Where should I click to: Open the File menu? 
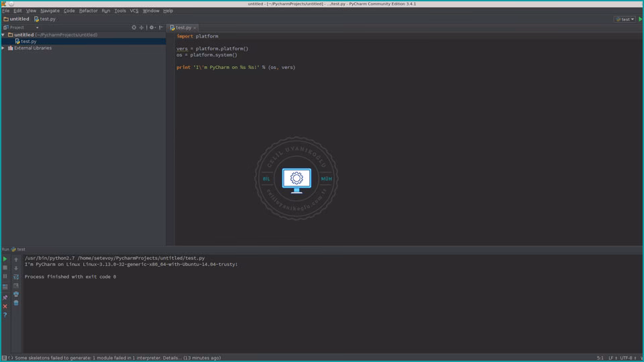click(6, 11)
